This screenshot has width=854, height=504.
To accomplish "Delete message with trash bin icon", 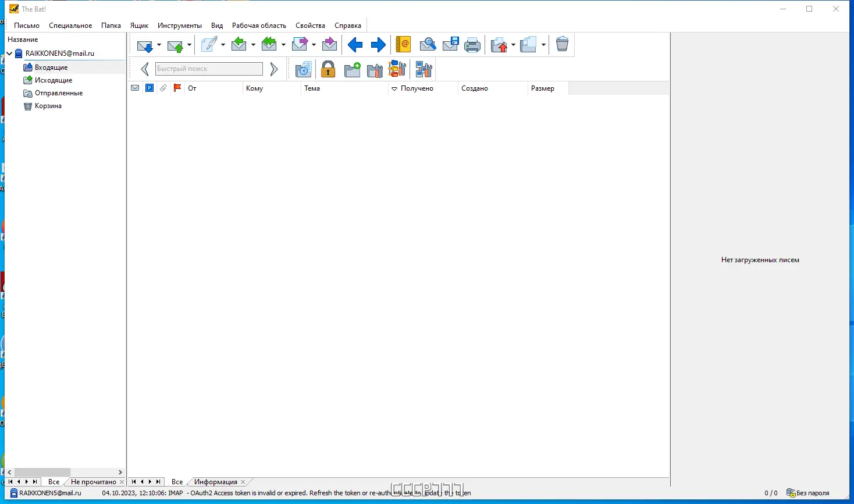I will 562,44.
